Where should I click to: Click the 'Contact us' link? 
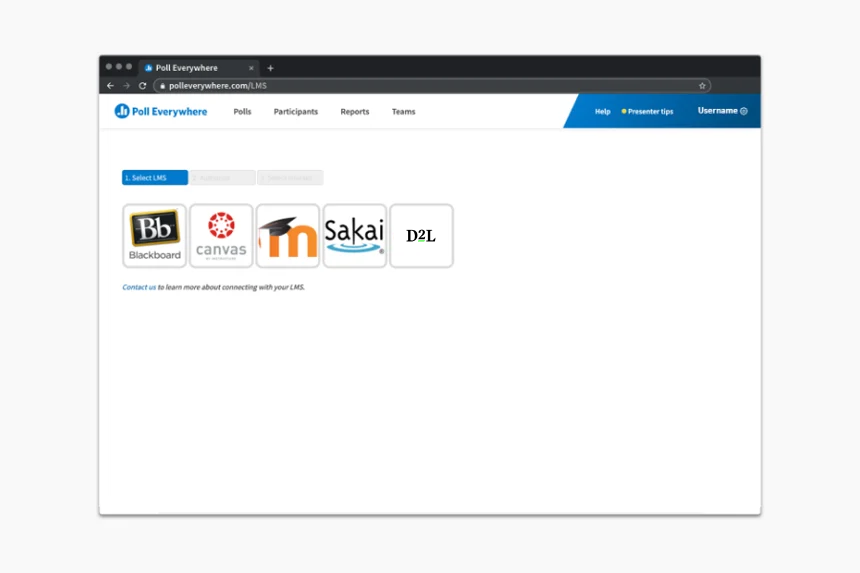coord(139,287)
